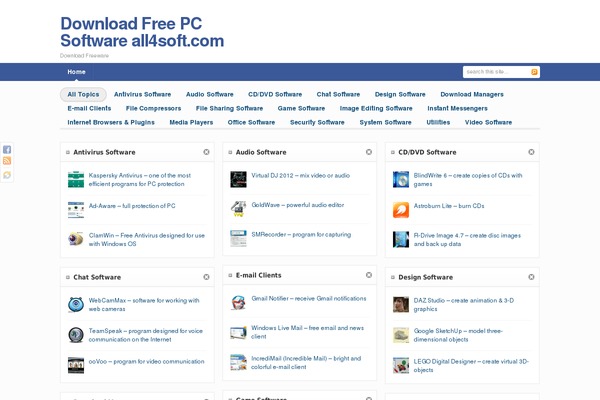Image resolution: width=600 pixels, height=400 pixels.
Task: Open the LEGO Digital Designer thumbnail icon
Action: [401, 365]
